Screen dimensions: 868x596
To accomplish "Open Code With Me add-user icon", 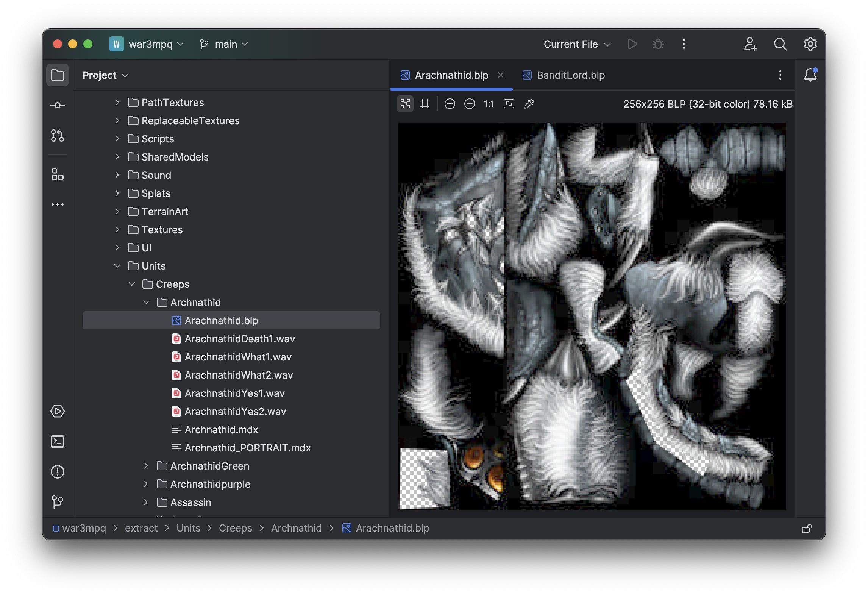I will [x=750, y=44].
